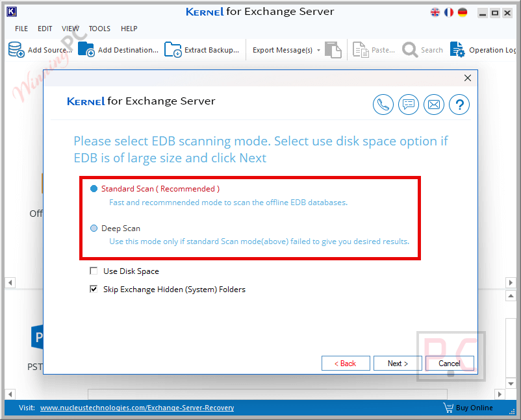Click the phone support icon in dialog

click(x=383, y=105)
